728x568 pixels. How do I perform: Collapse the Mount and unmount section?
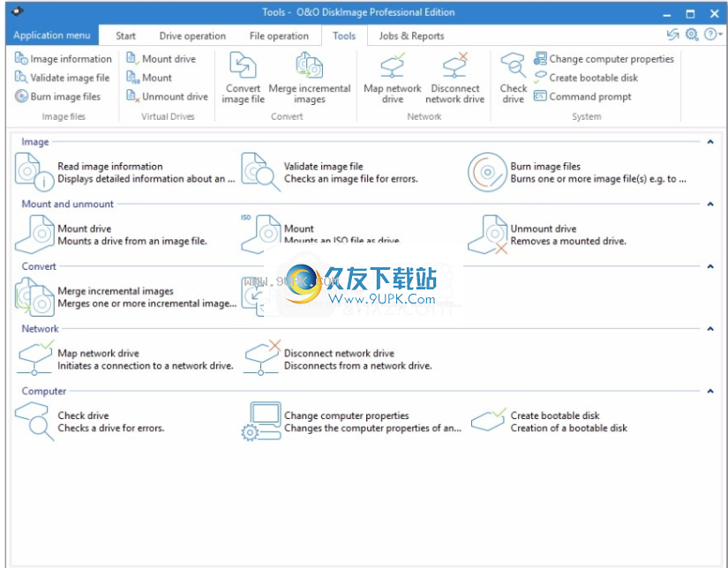[709, 205]
